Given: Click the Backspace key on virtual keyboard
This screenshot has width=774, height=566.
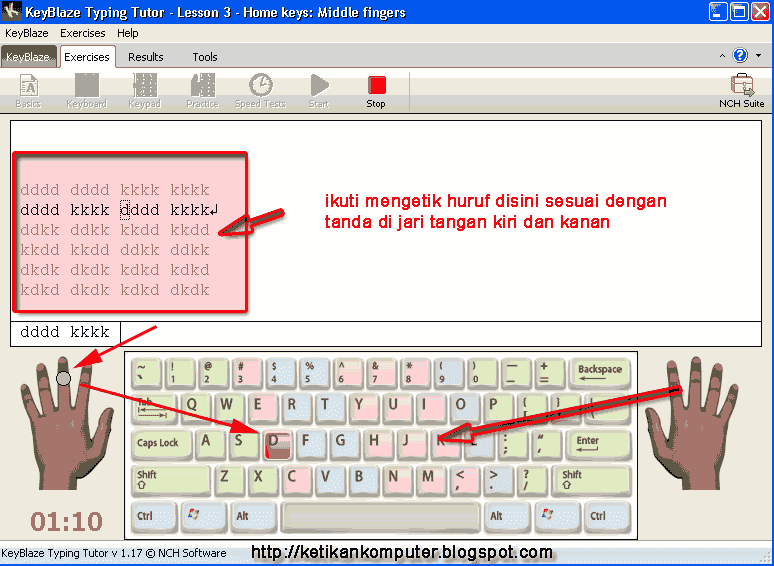Looking at the screenshot, I should tap(600, 373).
